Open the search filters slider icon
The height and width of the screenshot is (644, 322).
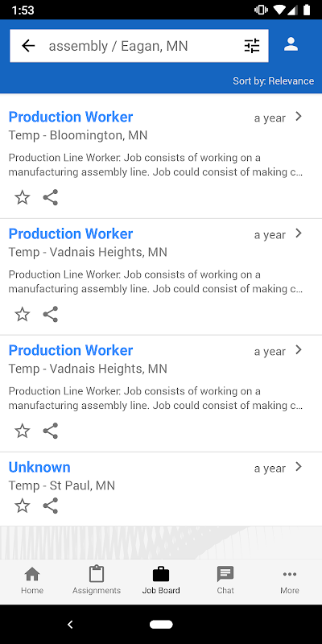click(252, 46)
